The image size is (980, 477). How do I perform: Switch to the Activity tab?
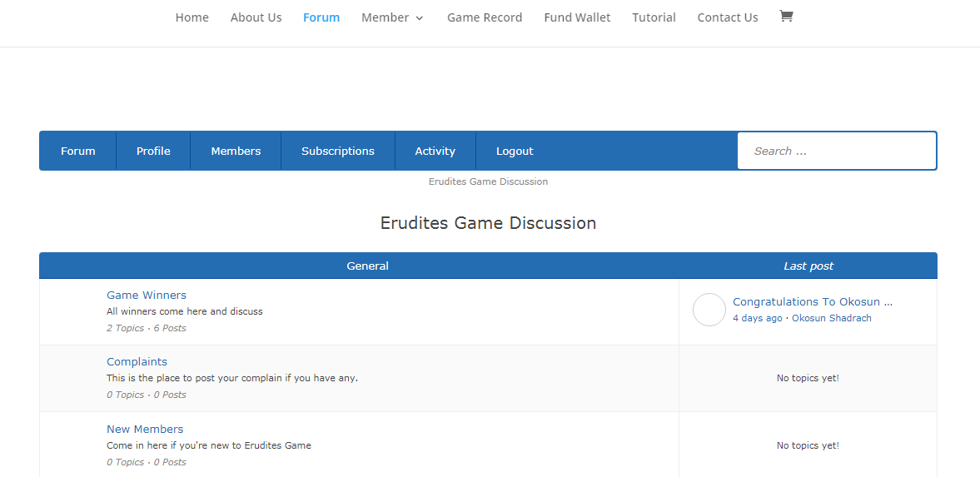point(435,151)
